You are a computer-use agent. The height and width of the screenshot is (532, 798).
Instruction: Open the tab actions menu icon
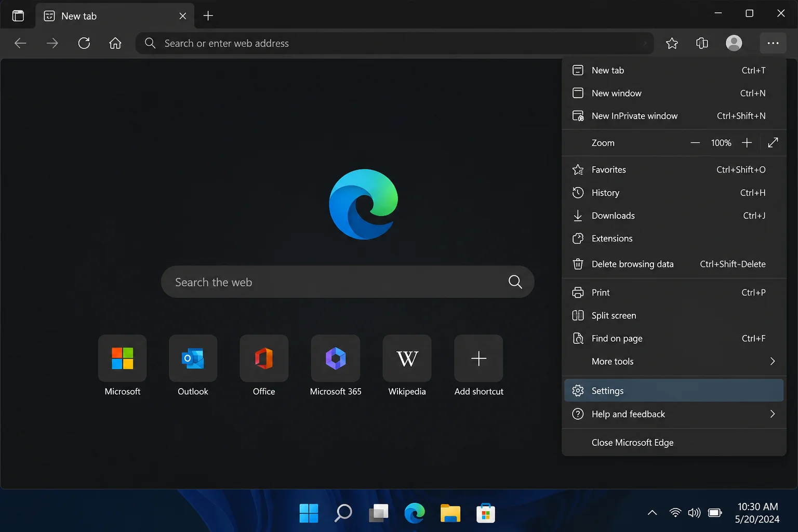tap(18, 16)
